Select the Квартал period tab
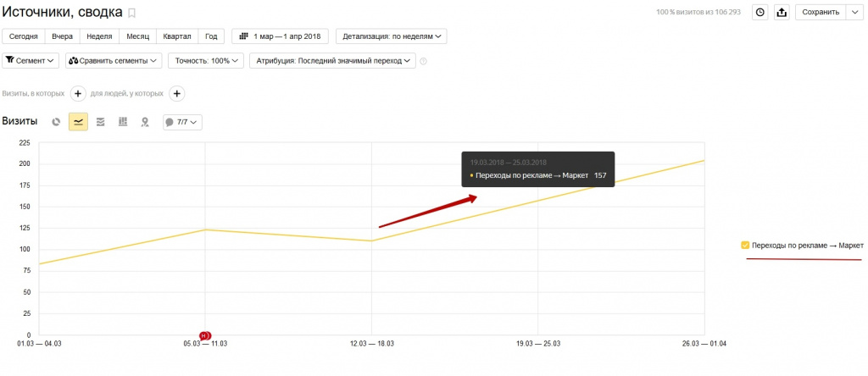This screenshot has width=868, height=376. 177,36
